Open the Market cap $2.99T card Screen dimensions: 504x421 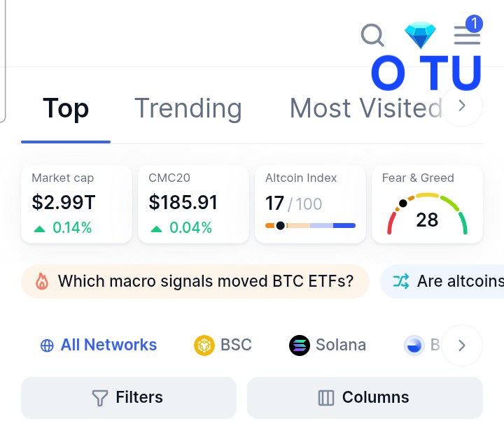76,204
